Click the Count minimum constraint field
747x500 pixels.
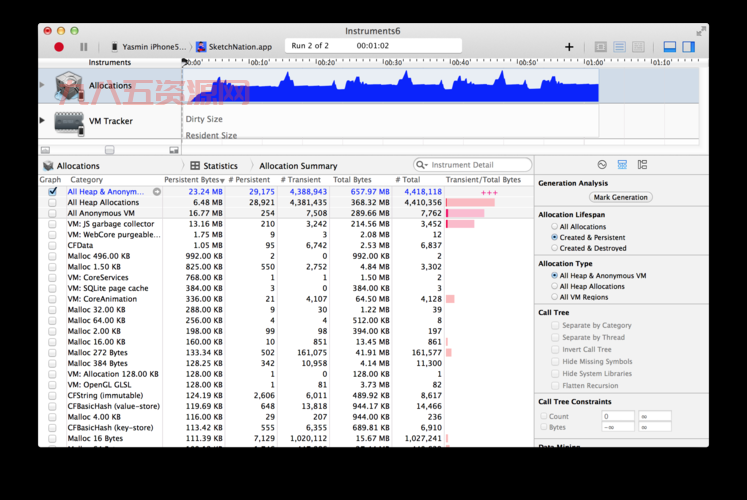(618, 416)
